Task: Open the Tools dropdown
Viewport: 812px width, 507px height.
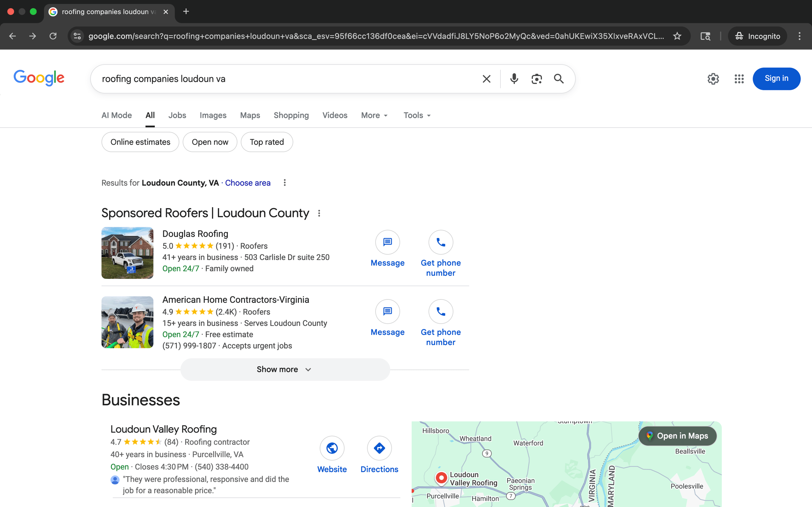Action: 417,115
